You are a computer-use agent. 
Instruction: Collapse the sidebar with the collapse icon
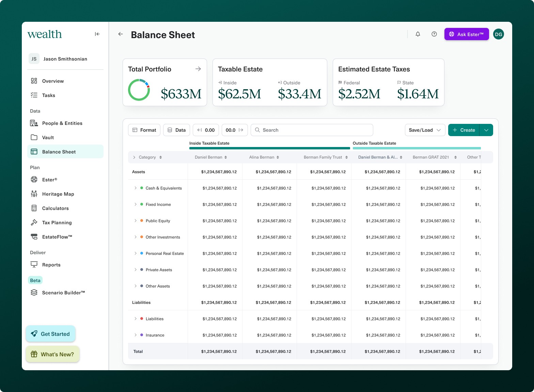click(97, 34)
